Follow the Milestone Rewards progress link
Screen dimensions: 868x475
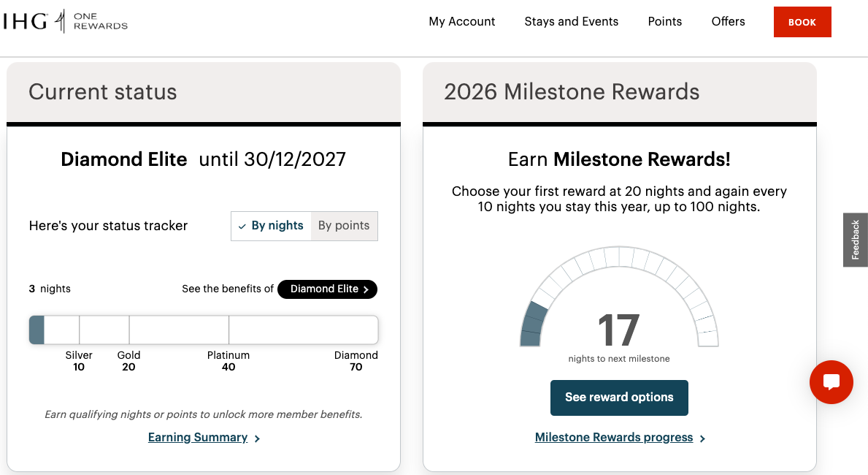pos(613,438)
